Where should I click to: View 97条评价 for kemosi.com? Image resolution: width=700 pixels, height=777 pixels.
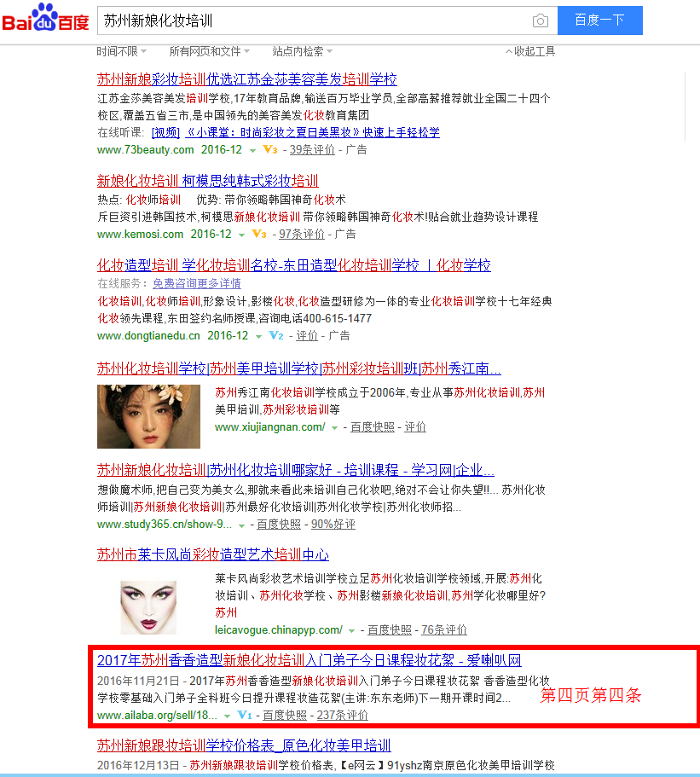tap(302, 234)
